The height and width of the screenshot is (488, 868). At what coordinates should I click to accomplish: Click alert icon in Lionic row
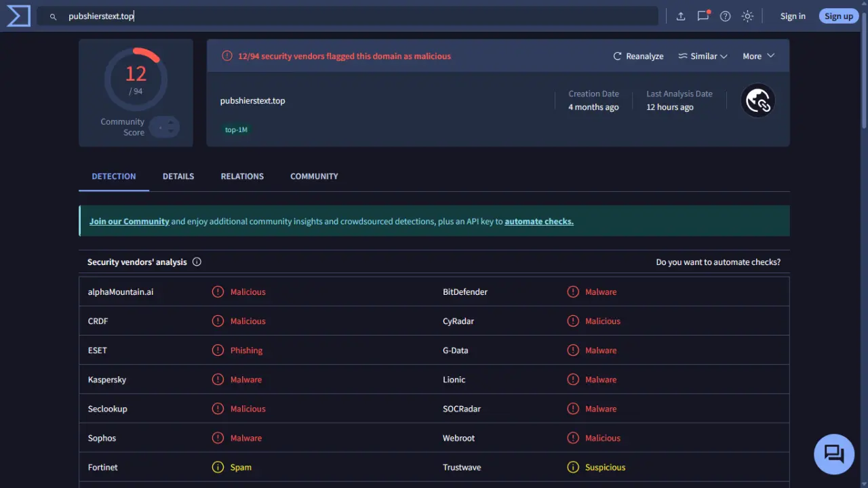(x=573, y=379)
